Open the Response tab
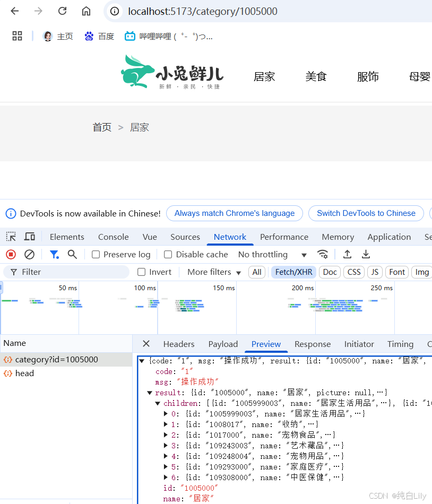The height and width of the screenshot is (504, 432). coord(312,344)
